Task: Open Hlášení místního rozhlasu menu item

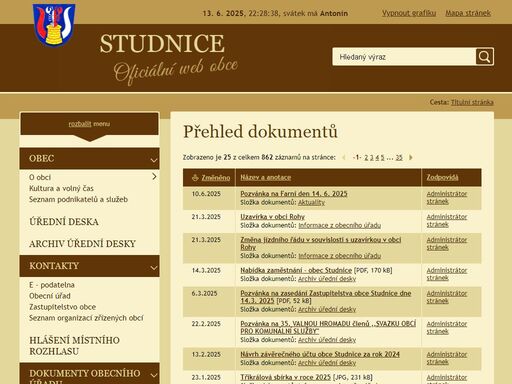Action: coord(74,346)
